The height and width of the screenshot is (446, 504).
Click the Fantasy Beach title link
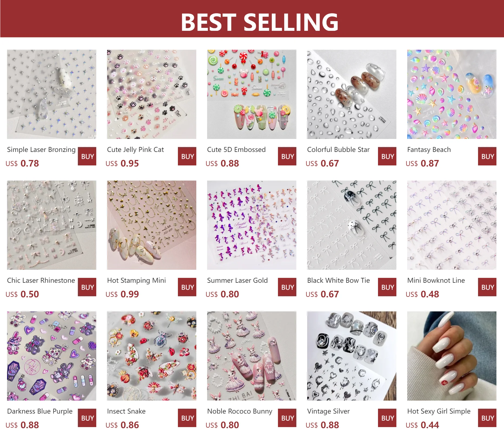[429, 149]
